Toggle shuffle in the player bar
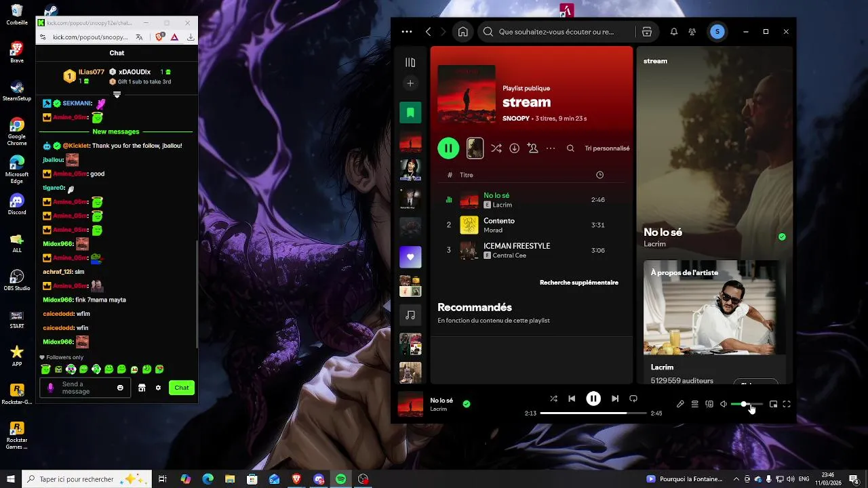The image size is (868, 488). [553, 399]
